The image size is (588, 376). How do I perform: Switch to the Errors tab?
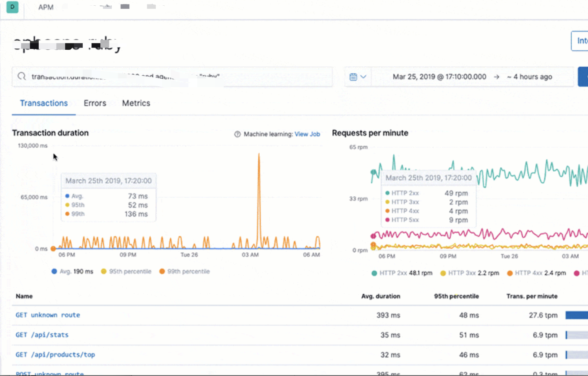pyautogui.click(x=95, y=103)
